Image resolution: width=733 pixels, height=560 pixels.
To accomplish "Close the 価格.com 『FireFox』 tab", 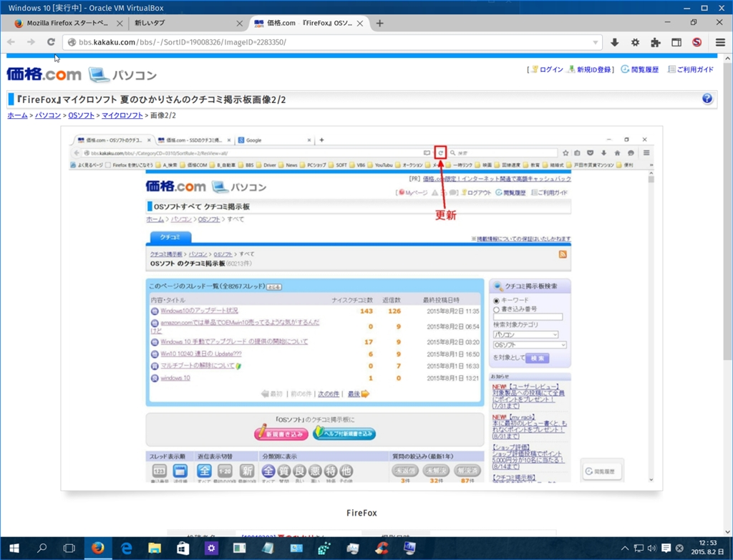I will pyautogui.click(x=360, y=24).
